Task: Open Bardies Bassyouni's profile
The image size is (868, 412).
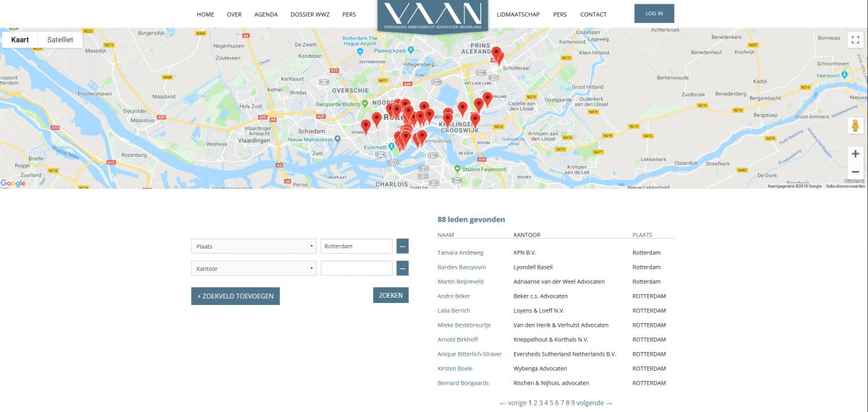Action: tap(461, 267)
